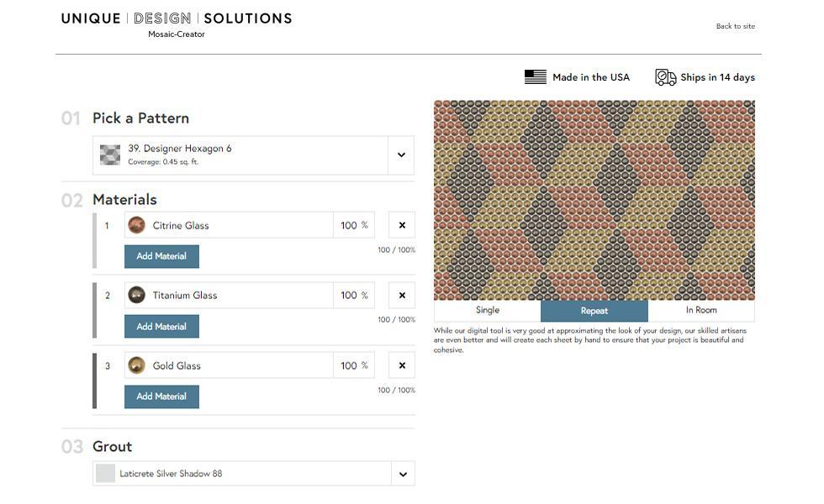Viewport: 824px width, 504px height.
Task: Switch to the In Room preview tab
Action: click(701, 310)
